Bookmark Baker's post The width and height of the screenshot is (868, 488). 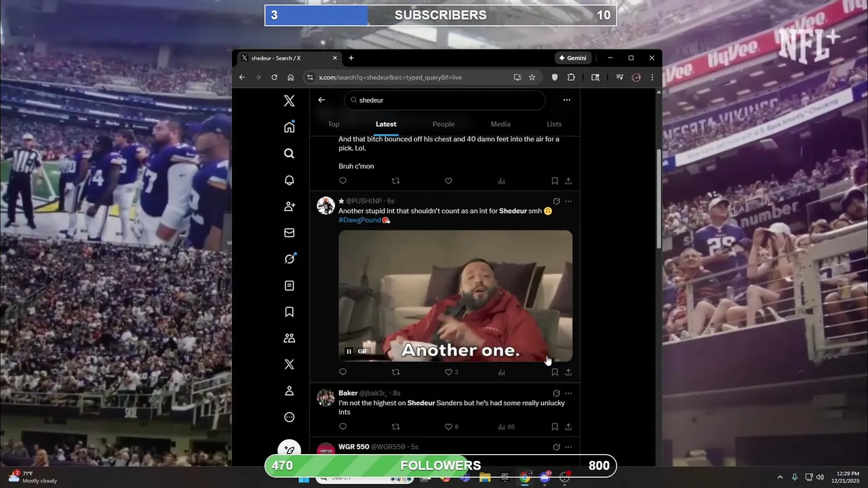click(x=555, y=427)
